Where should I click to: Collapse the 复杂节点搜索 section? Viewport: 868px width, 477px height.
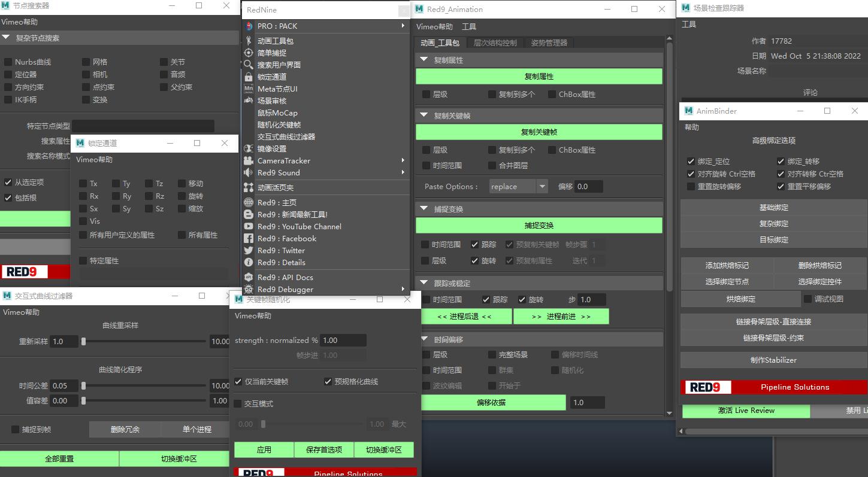coord(6,38)
